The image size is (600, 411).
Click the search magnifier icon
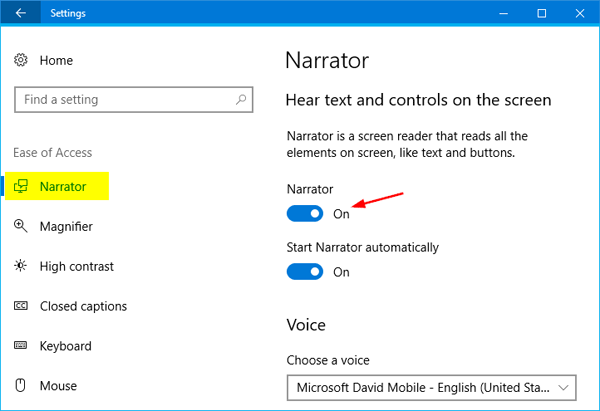241,100
